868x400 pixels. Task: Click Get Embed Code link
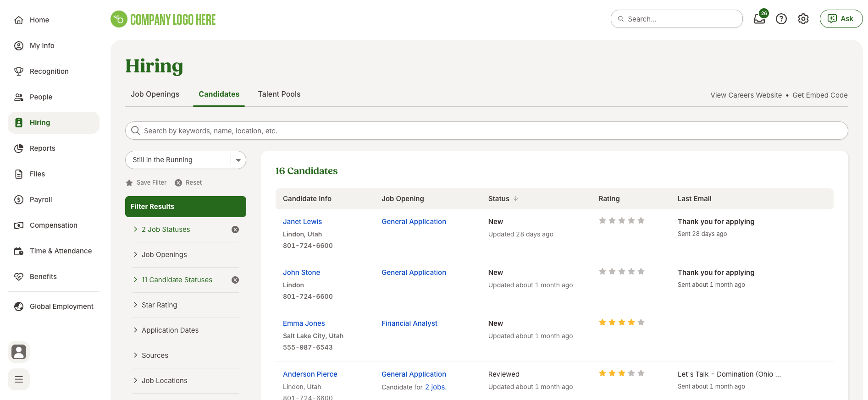pos(820,95)
